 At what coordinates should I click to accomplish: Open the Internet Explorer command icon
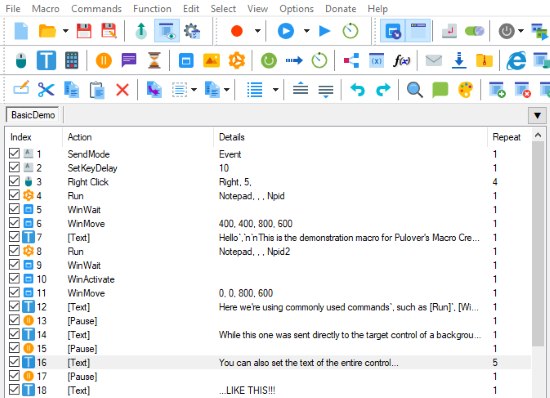(x=516, y=60)
